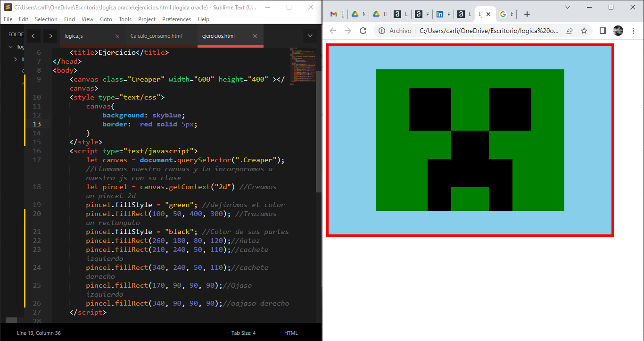Expand the nested subfolder in the sidebar
This screenshot has width=644, height=341.
click(16, 59)
